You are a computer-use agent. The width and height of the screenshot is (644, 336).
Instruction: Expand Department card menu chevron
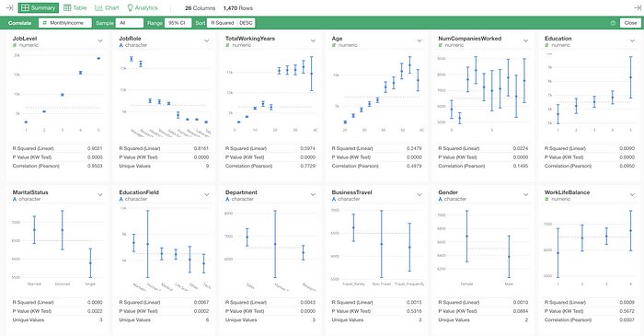click(x=313, y=195)
